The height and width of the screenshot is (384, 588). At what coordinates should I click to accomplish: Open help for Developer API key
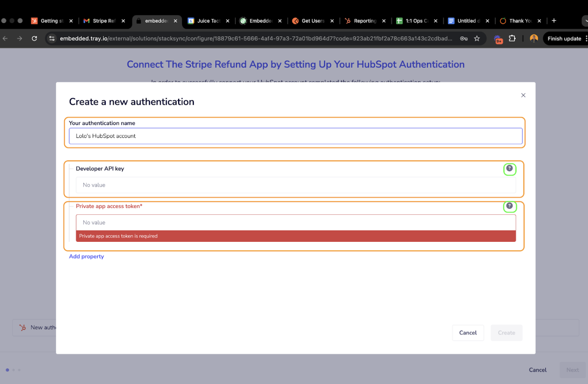pyautogui.click(x=510, y=168)
